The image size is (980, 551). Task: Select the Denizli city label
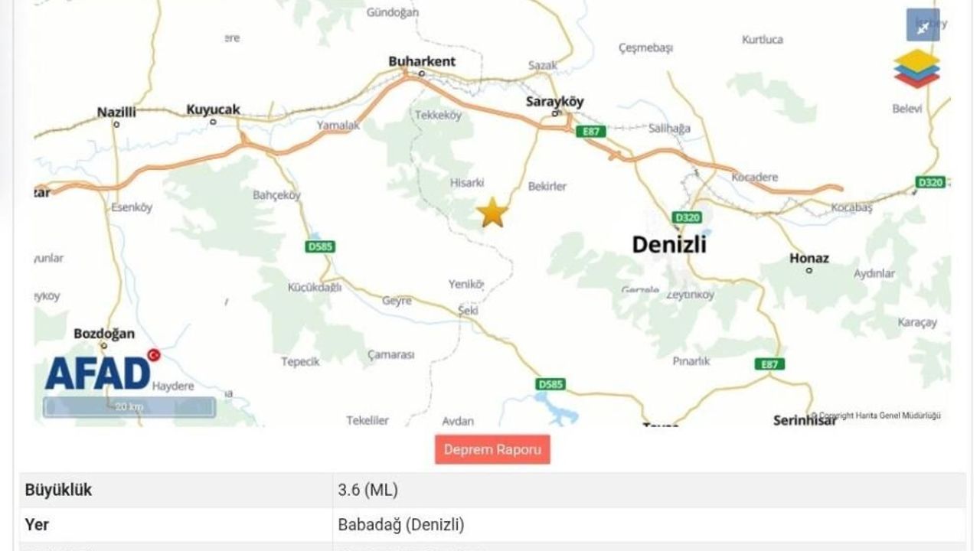coord(669,244)
